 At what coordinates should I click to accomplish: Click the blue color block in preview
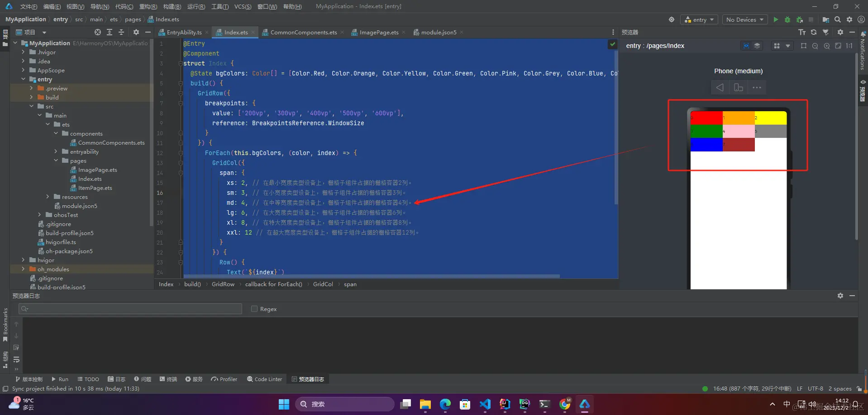pyautogui.click(x=706, y=145)
